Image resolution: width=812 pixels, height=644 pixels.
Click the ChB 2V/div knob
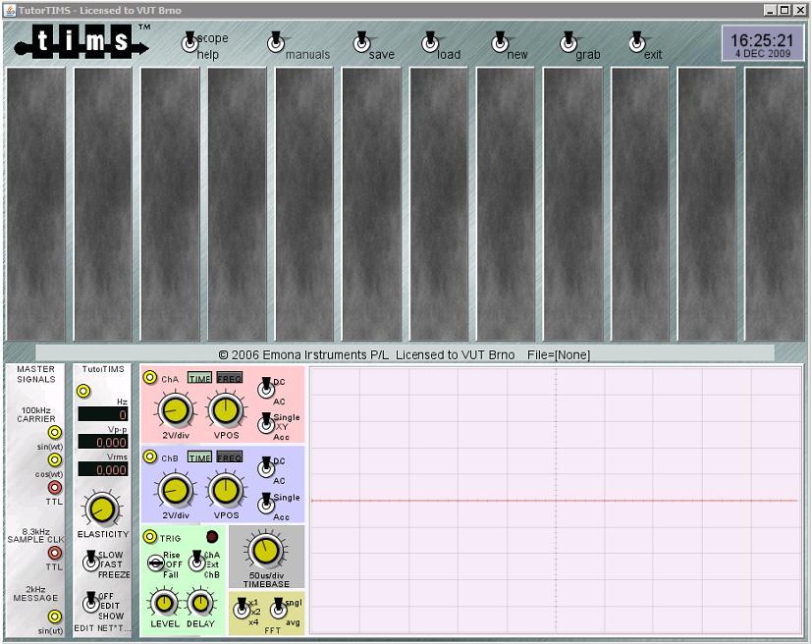176,490
